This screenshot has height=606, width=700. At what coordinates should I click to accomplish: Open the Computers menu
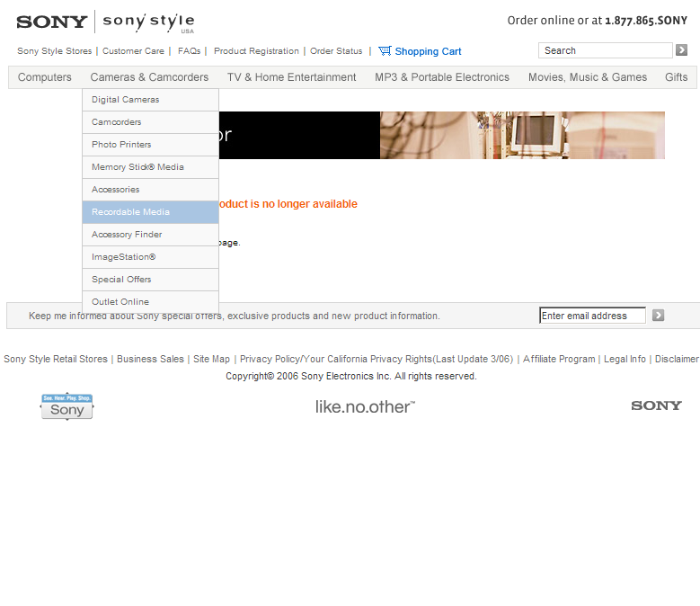coord(45,77)
